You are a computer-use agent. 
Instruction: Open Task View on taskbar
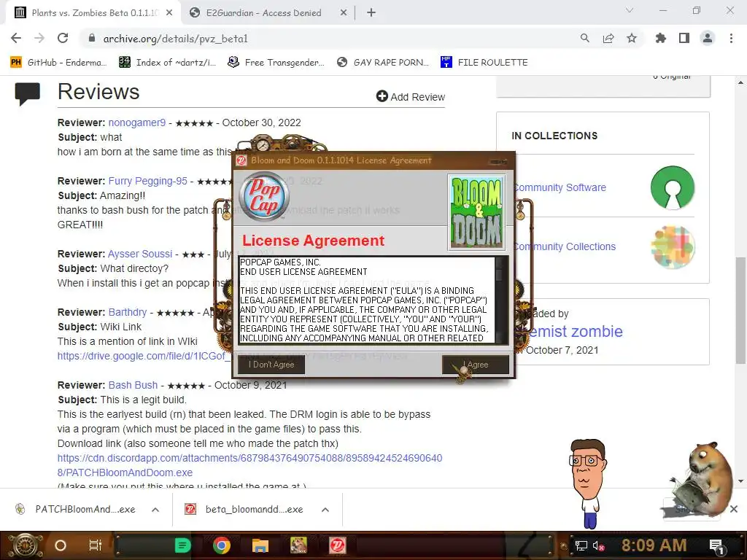96,545
